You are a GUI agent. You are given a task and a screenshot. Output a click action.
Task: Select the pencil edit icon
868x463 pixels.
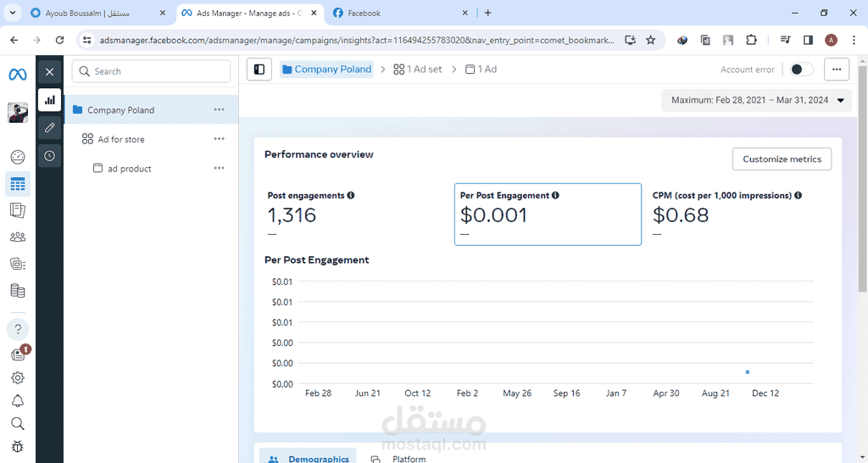coord(49,128)
